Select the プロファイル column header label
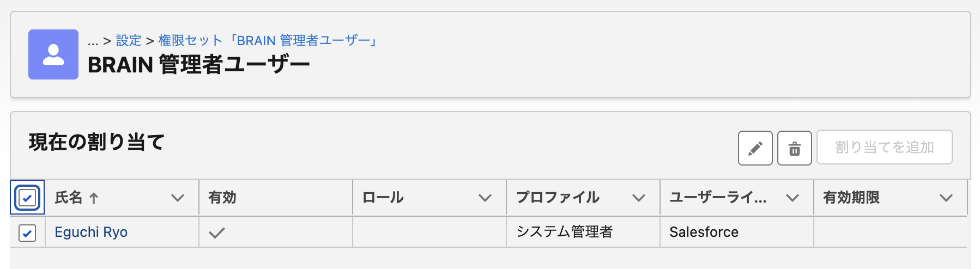This screenshot has width=980, height=269. tap(558, 198)
